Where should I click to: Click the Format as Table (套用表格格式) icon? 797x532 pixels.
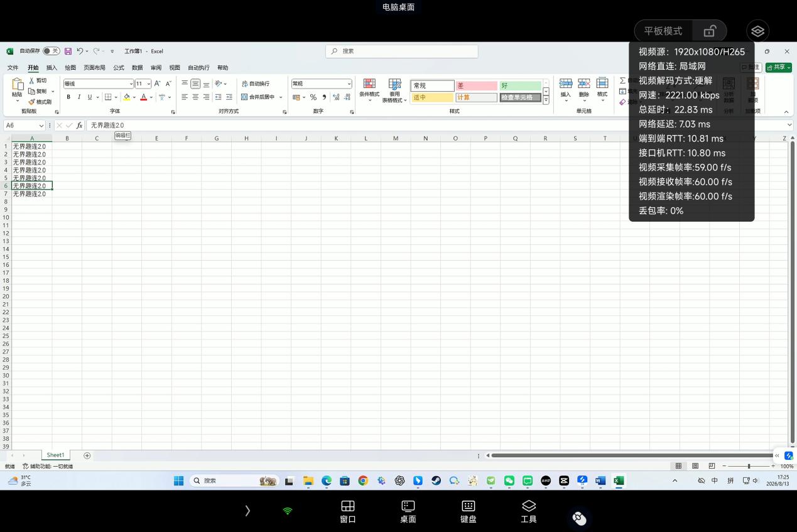click(394, 84)
